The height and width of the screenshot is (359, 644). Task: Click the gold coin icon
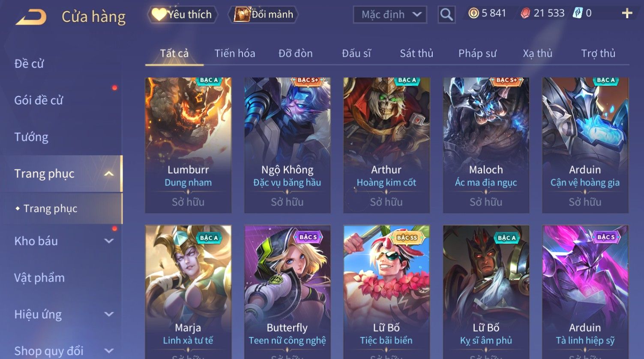[x=473, y=14]
